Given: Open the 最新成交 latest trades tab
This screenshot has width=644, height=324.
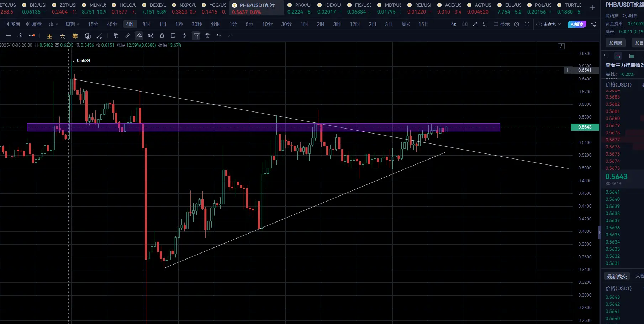Looking at the screenshot, I should (617, 276).
